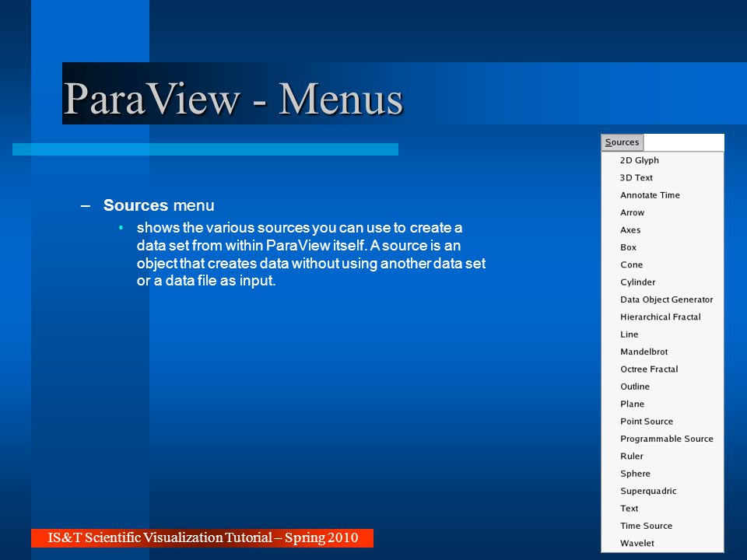
Task: Select Programmable Source entry
Action: point(663,439)
